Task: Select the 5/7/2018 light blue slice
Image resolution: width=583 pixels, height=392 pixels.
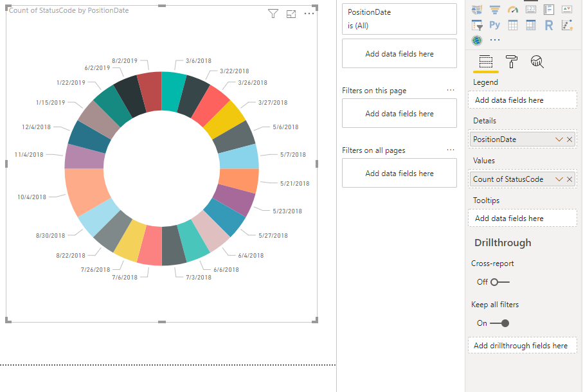Action: pos(238,157)
